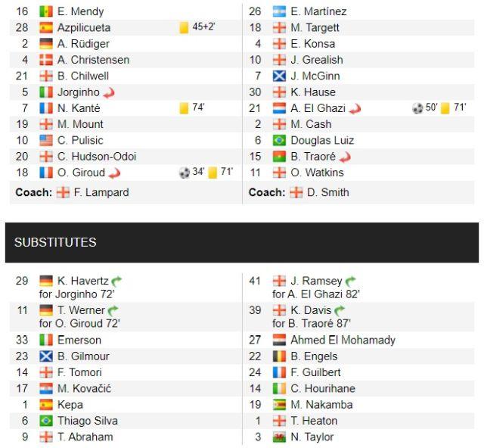
Task: Open player J. Grealish
Action: point(317,60)
